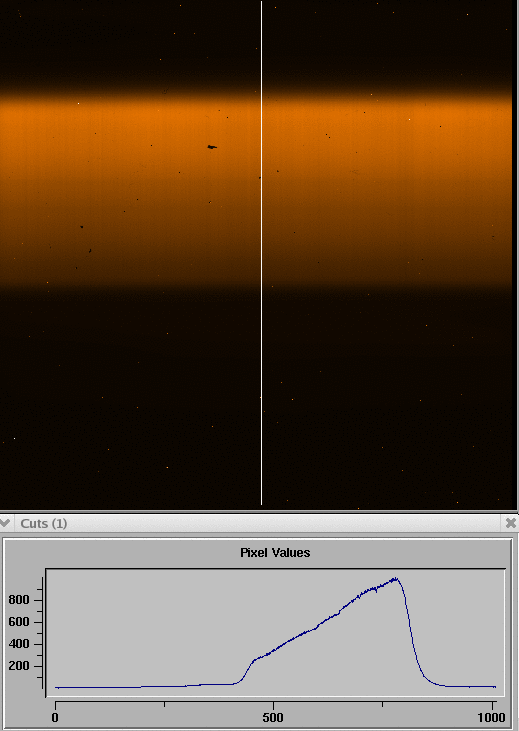Click the Cuts (1) panel title
This screenshot has height=731, width=519.
pyautogui.click(x=44, y=524)
